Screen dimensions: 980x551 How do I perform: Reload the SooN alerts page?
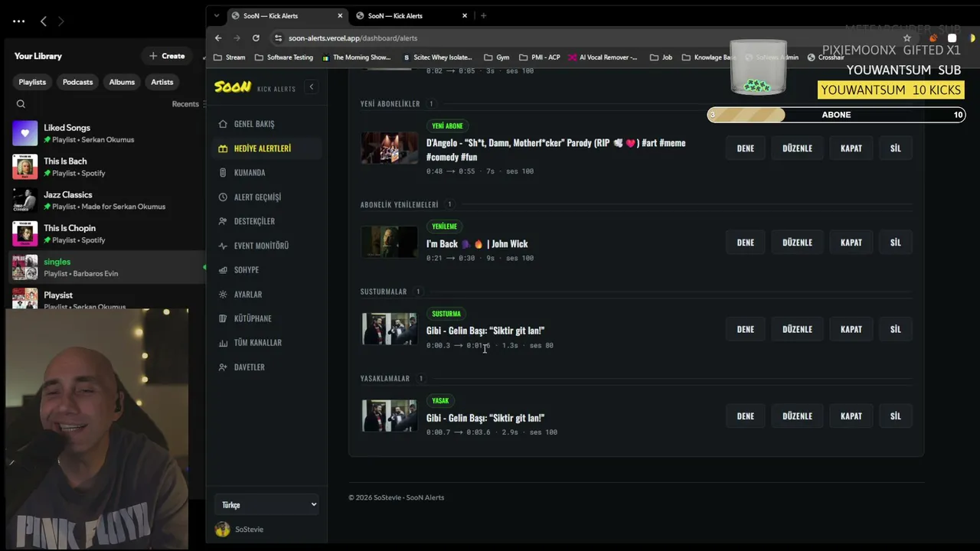pos(256,38)
